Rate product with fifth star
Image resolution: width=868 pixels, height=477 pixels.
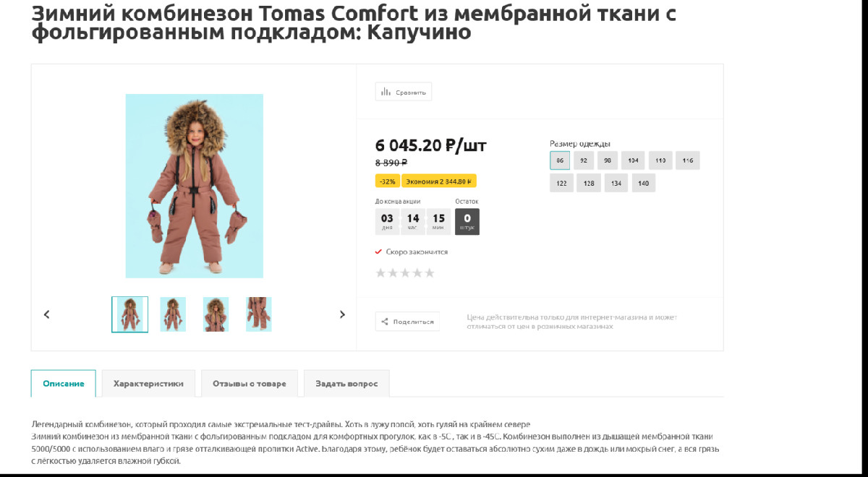tap(430, 272)
